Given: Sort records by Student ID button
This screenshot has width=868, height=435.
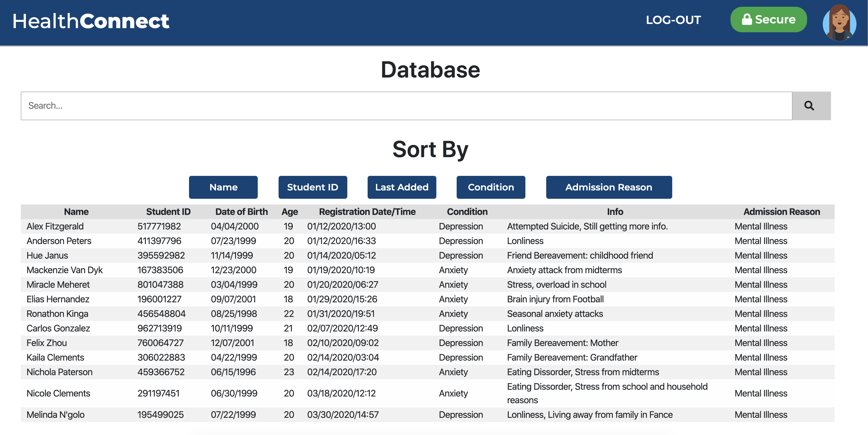Looking at the screenshot, I should click(x=312, y=187).
